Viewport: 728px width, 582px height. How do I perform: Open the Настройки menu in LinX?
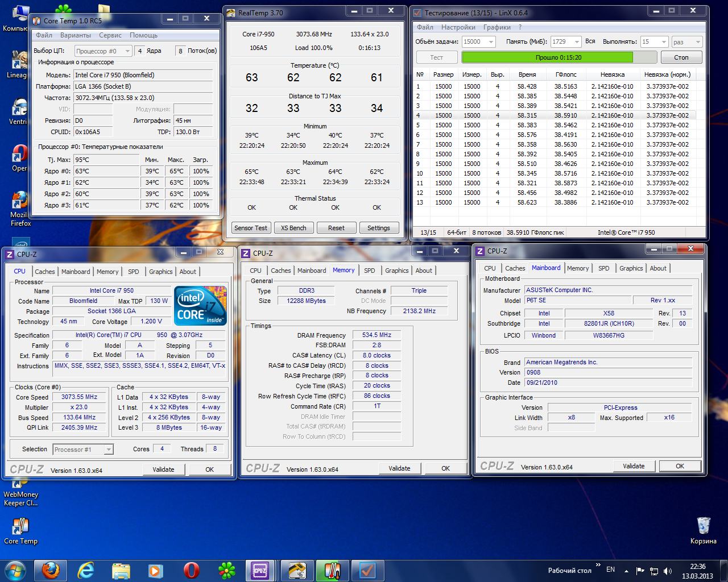[x=458, y=27]
